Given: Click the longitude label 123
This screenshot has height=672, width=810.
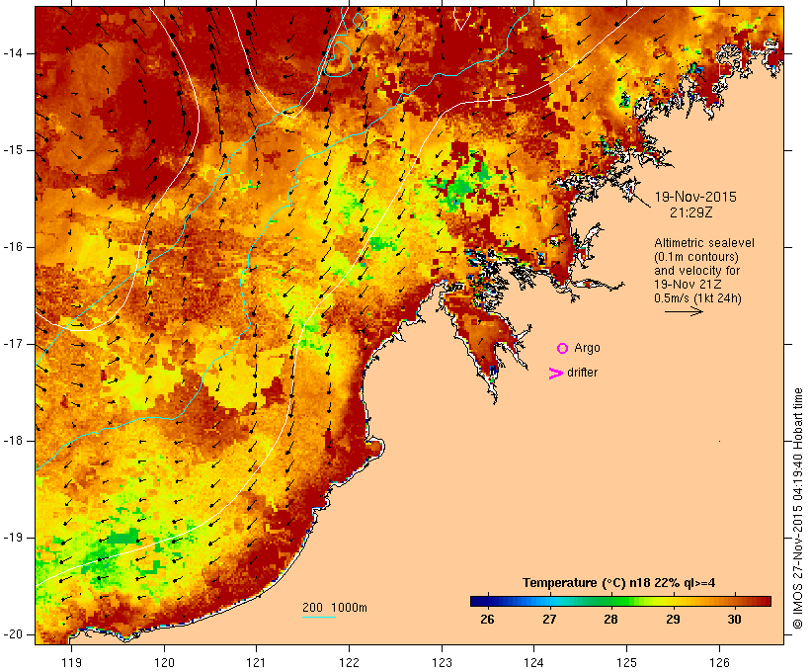Looking at the screenshot, I should coord(442,662).
